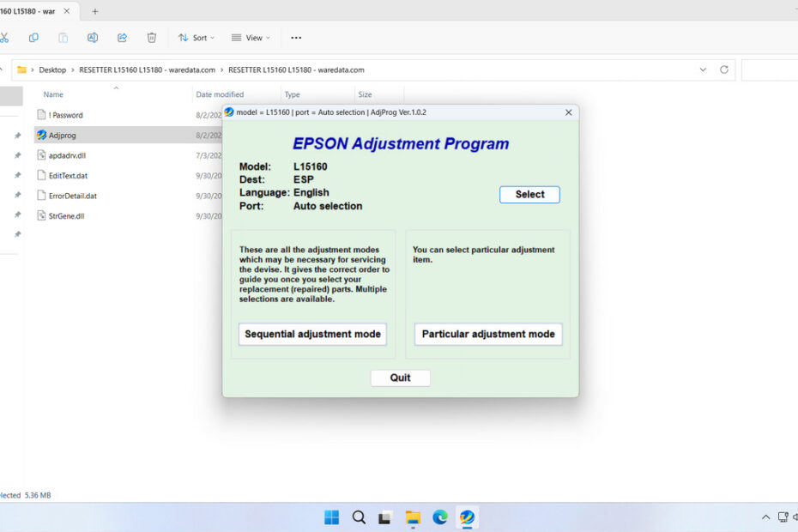Close the EPSON Adjustment Program dialog
The image size is (798, 532).
[x=569, y=112]
